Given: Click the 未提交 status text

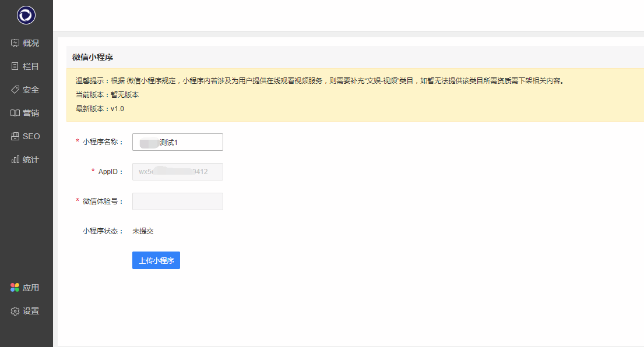Looking at the screenshot, I should pos(143,231).
